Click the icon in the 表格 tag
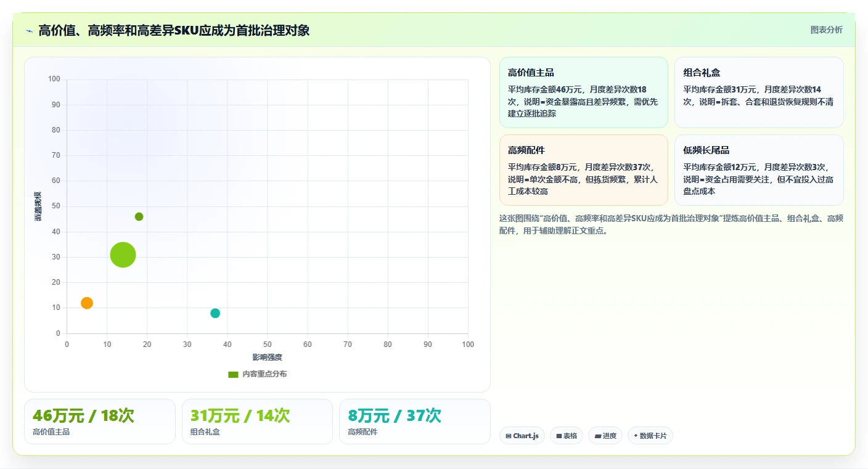Screen dimensions: 868x469 click(559, 436)
